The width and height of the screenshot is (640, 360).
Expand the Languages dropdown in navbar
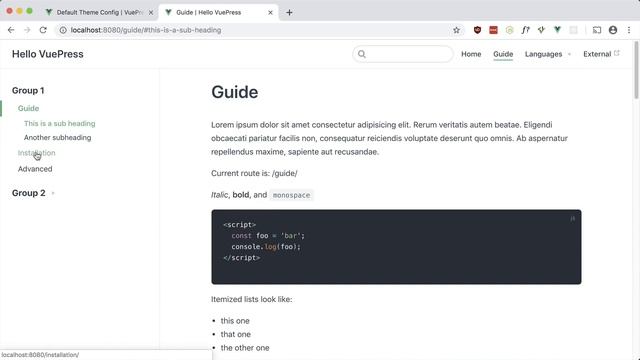[548, 54]
